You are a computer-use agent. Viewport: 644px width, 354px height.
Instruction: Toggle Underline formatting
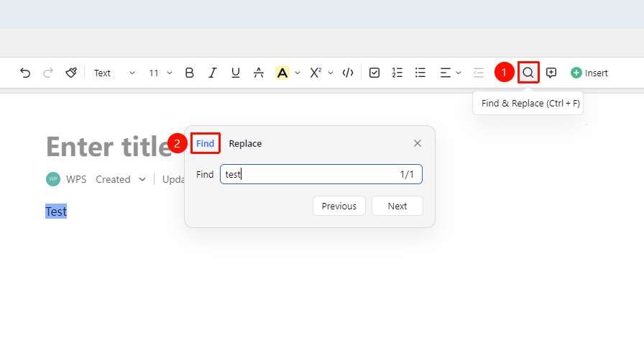click(235, 73)
